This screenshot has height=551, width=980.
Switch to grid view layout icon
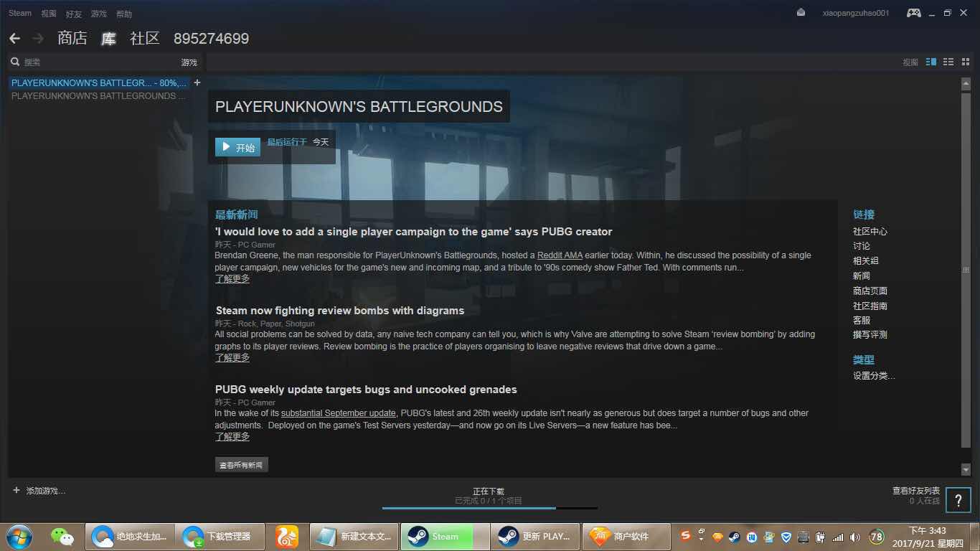click(966, 62)
